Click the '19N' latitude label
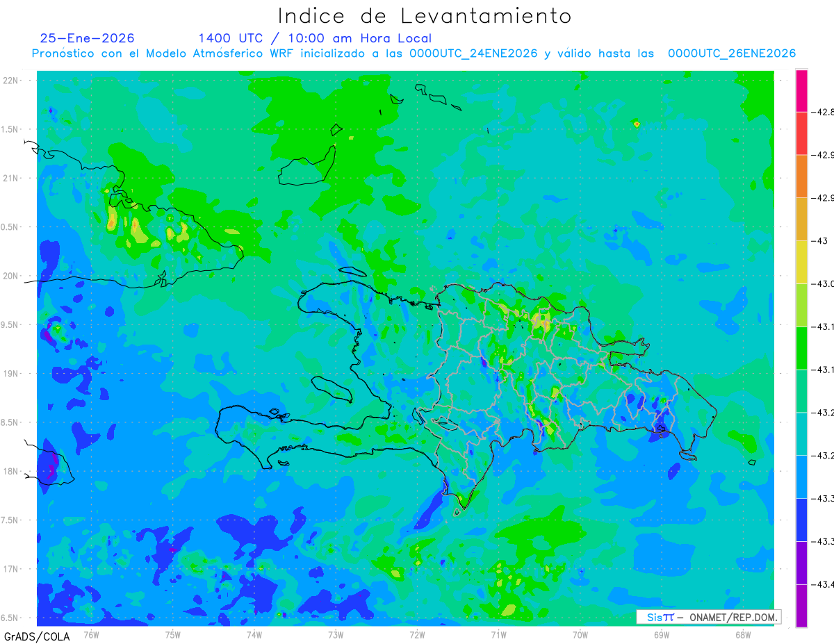 pyautogui.click(x=12, y=374)
